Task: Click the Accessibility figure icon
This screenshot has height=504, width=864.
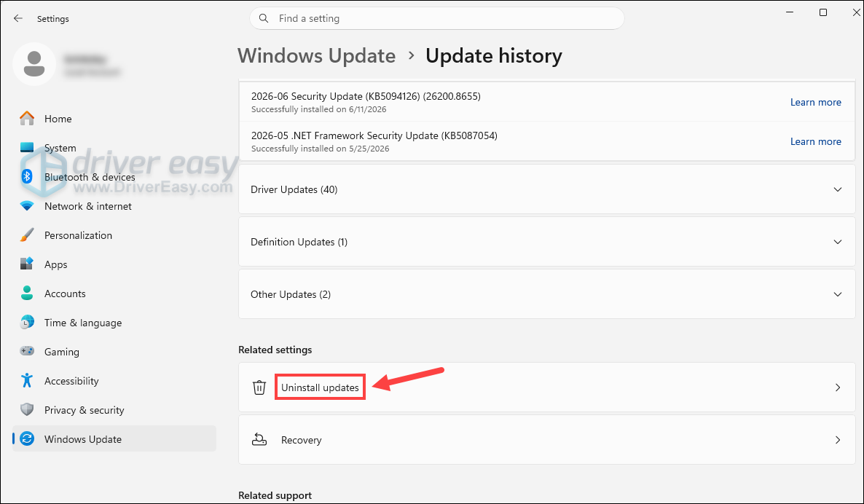Action: point(27,381)
